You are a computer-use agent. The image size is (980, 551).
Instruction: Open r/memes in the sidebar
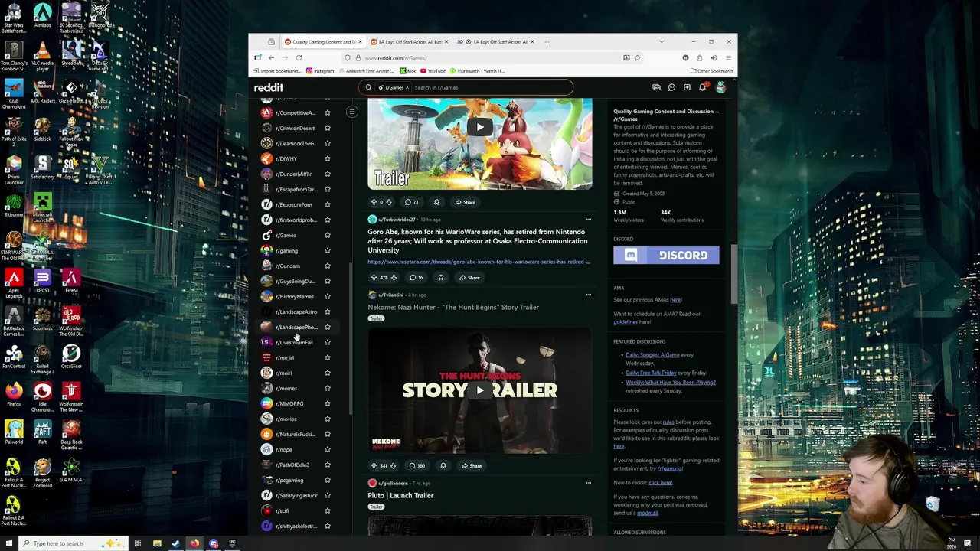tap(286, 388)
